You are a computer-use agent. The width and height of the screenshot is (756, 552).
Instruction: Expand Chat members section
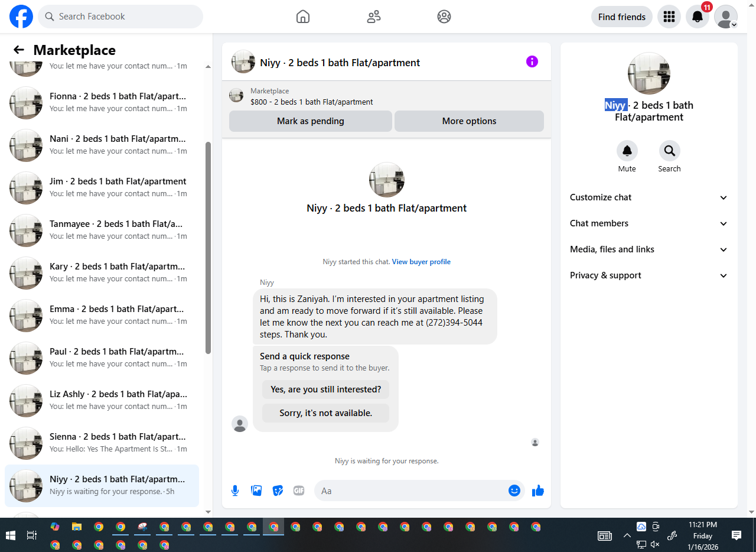649,223
